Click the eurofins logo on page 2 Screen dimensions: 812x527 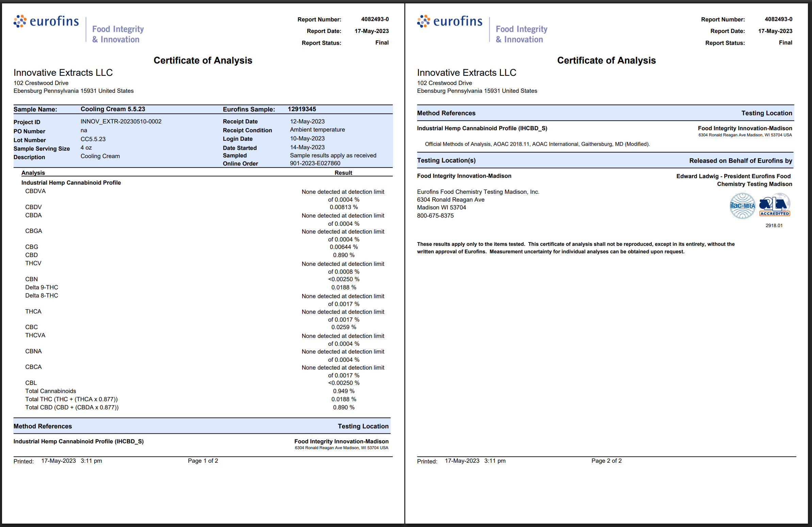point(449,21)
